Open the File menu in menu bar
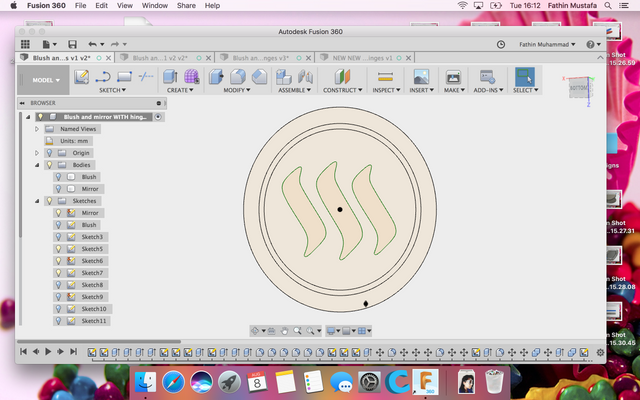 click(x=80, y=5)
